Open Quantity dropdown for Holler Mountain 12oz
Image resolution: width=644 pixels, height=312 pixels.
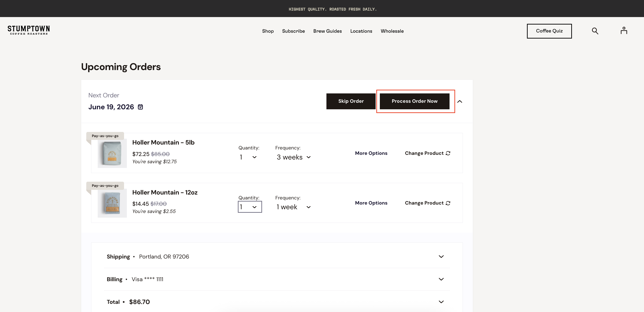pos(250,207)
